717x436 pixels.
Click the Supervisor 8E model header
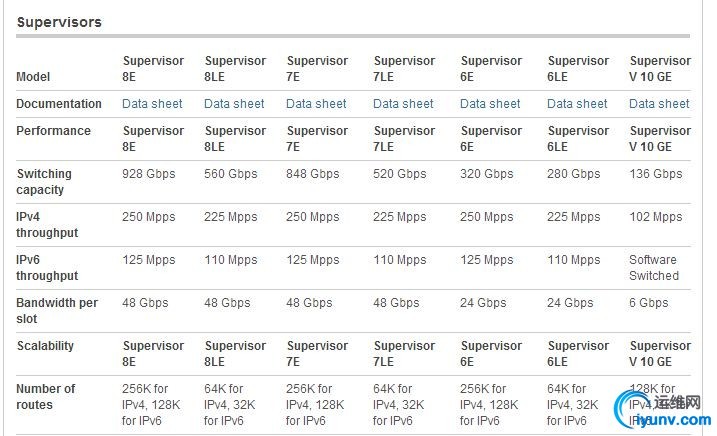(153, 69)
